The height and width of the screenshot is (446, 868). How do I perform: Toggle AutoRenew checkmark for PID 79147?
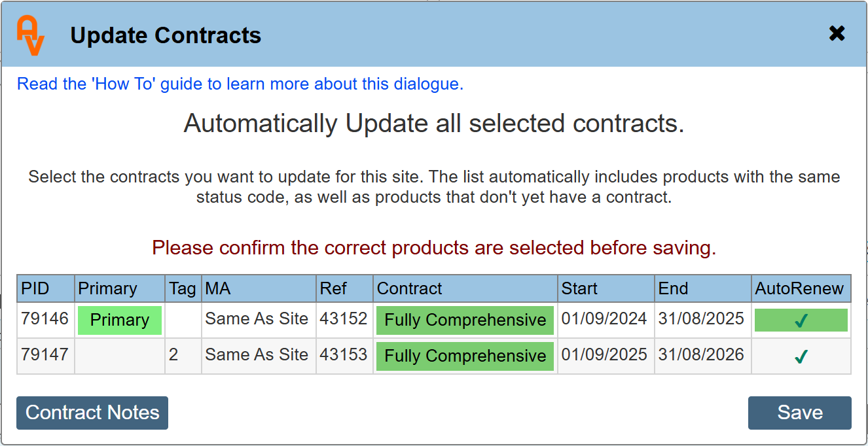click(x=801, y=356)
